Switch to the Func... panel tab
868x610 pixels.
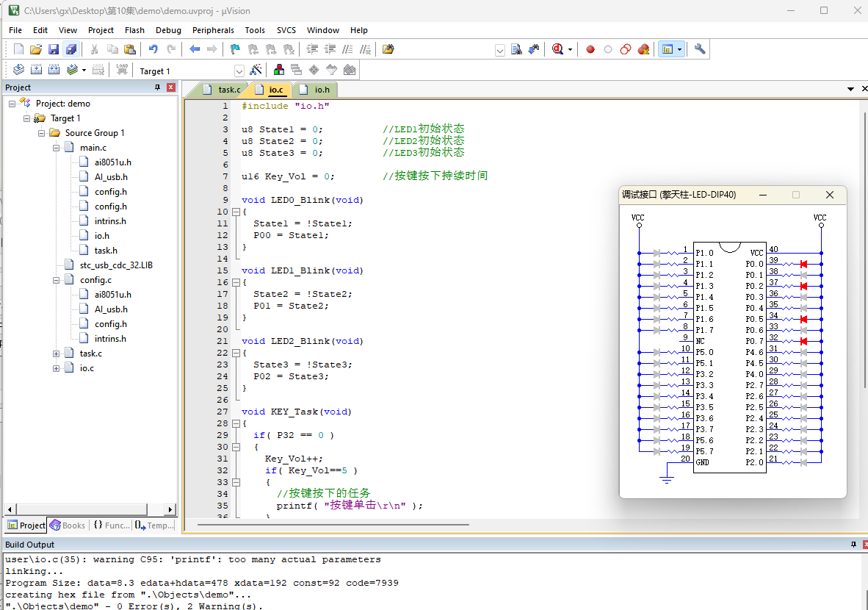pos(112,525)
